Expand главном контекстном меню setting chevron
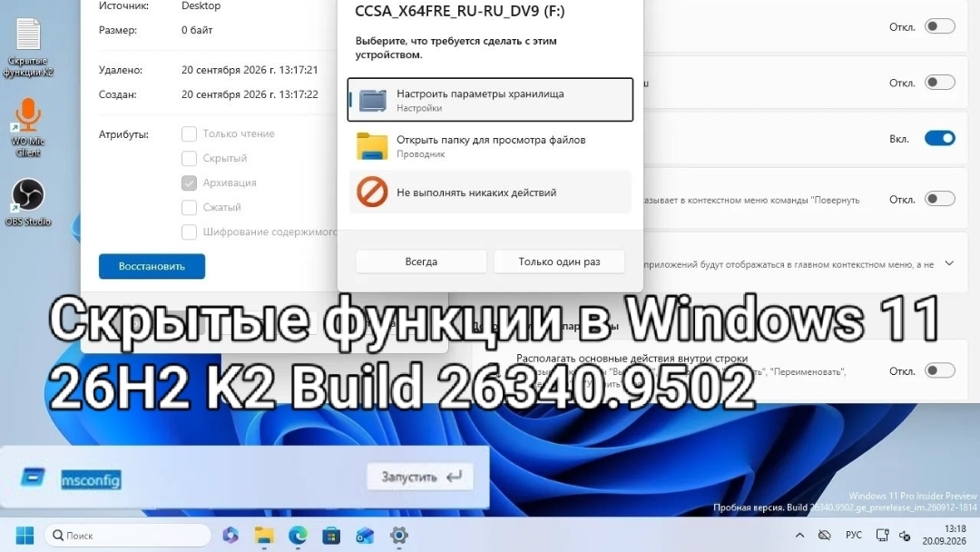 click(949, 264)
